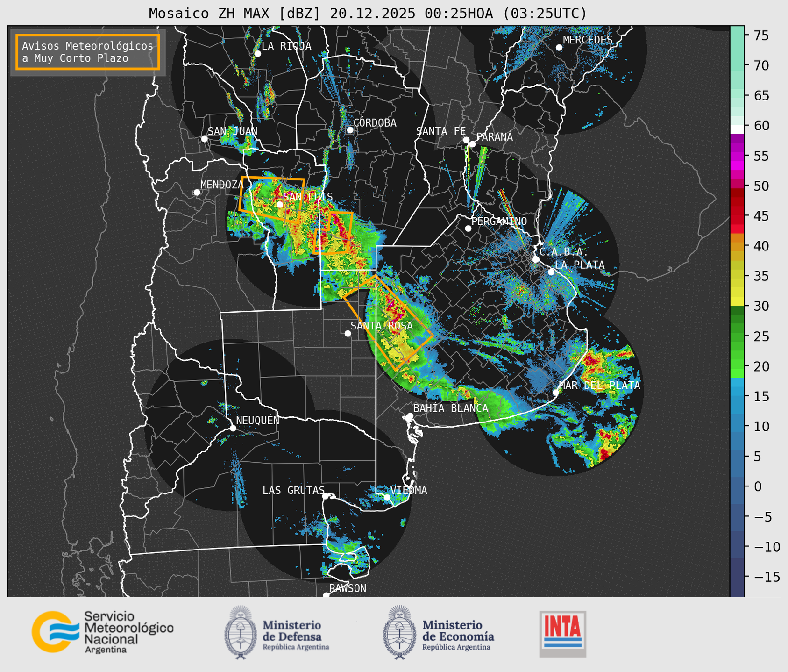The height and width of the screenshot is (672, 788).
Task: Select the Córdoba city marker dot
Action: pos(350,130)
